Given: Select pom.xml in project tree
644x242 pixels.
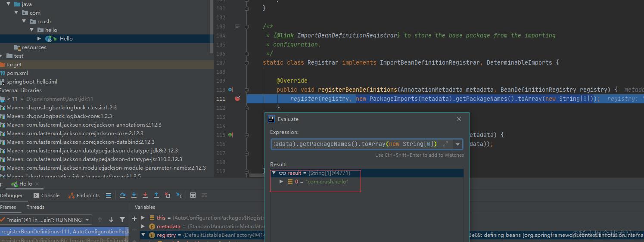Looking at the screenshot, I should 17,73.
